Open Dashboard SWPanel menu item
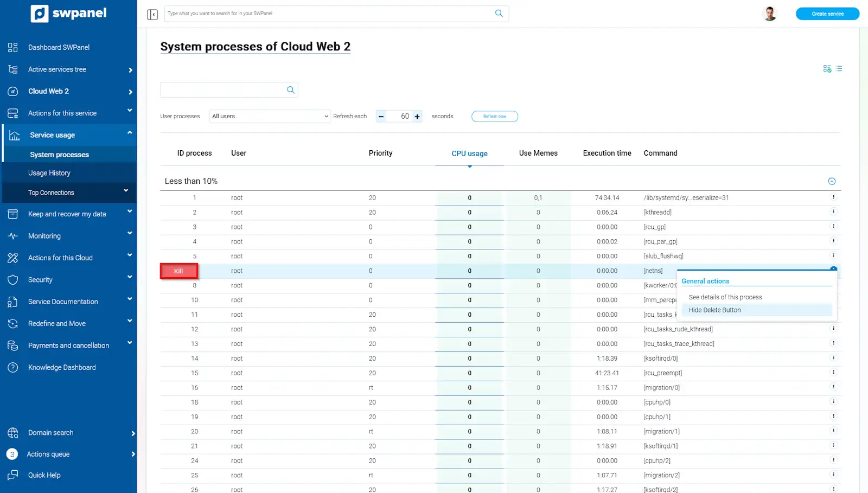This screenshot has height=493, width=868. pos(59,47)
